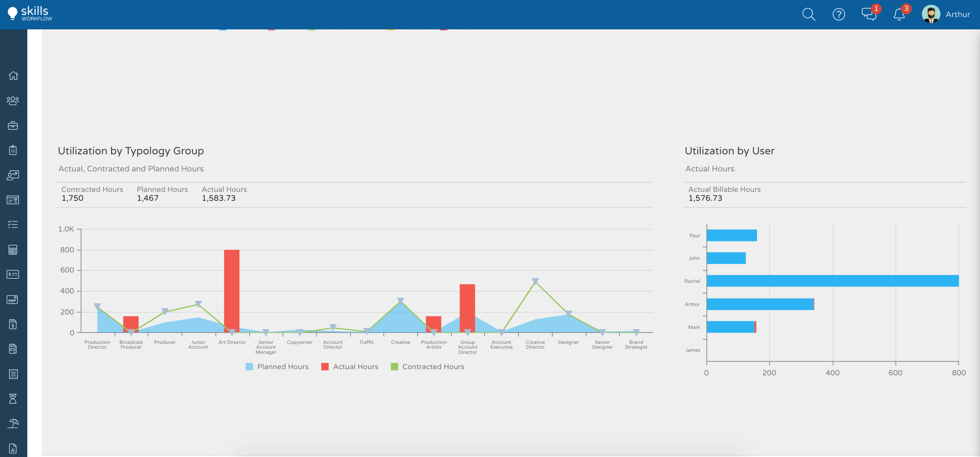Toggle Planned Hours in the chart legend
This screenshot has height=457, width=980.
[x=277, y=366]
